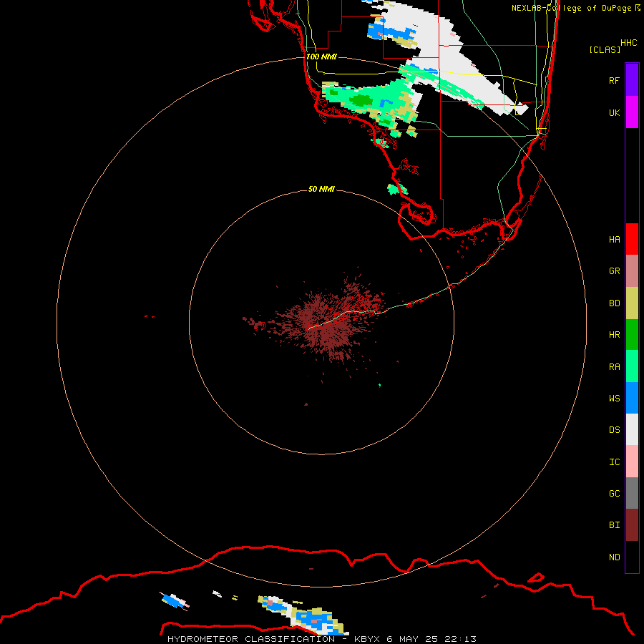Screen dimensions: 644x644
Task: Click the red HA legend swatch
Action: coord(632,239)
